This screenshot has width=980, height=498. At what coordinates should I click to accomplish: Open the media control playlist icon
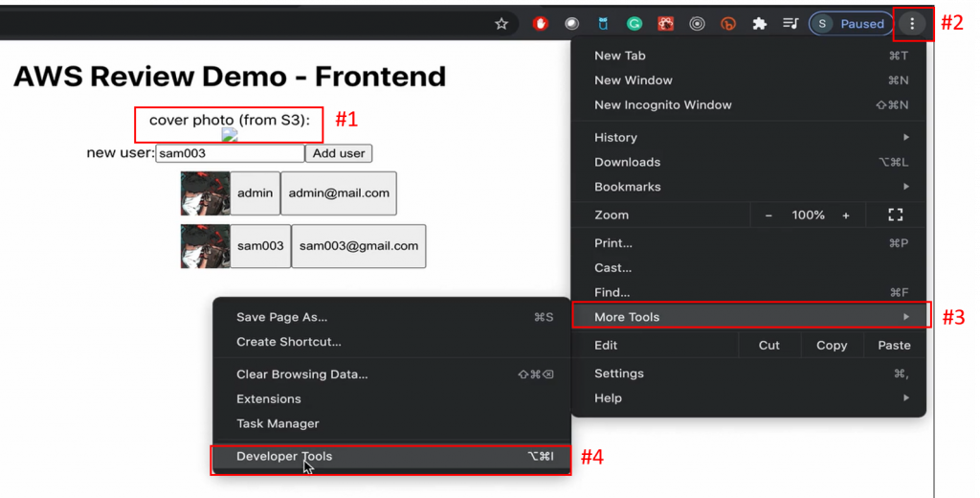[x=791, y=24]
